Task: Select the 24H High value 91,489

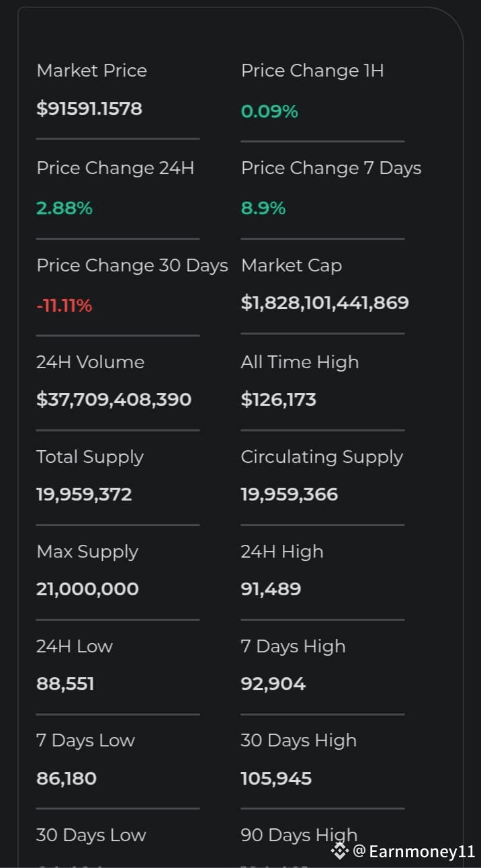Action: 271,589
